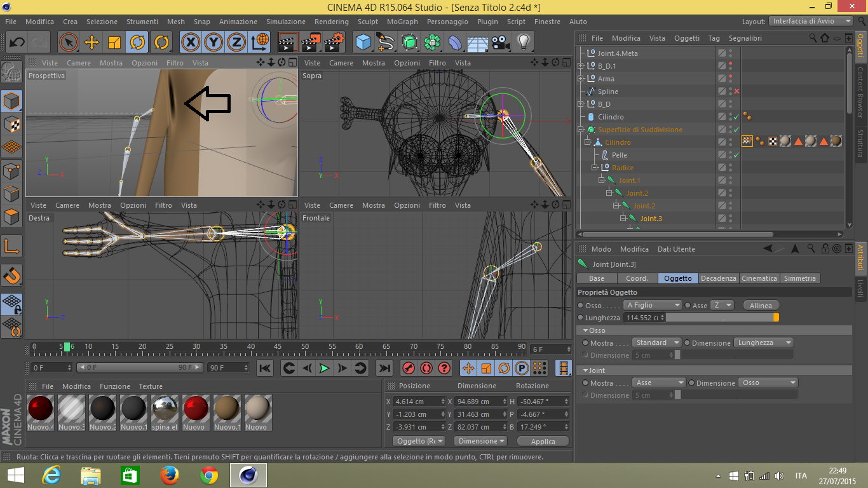Open the Osso 'A Figlio' dropdown
Screen dimensions: 868x488
click(652, 306)
